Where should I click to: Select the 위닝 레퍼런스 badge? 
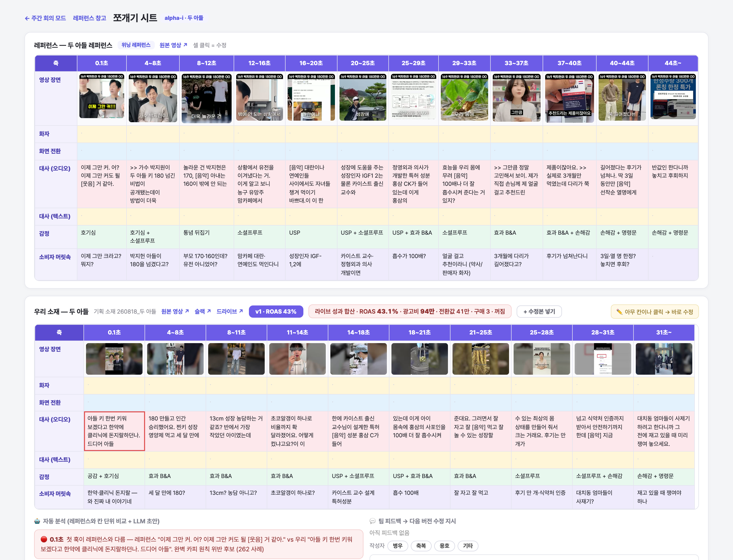tap(136, 45)
